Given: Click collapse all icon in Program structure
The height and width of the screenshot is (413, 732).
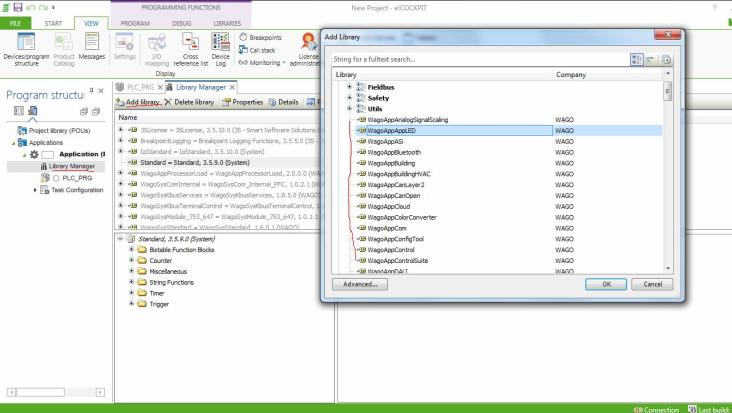Looking at the screenshot, I should coord(96,112).
